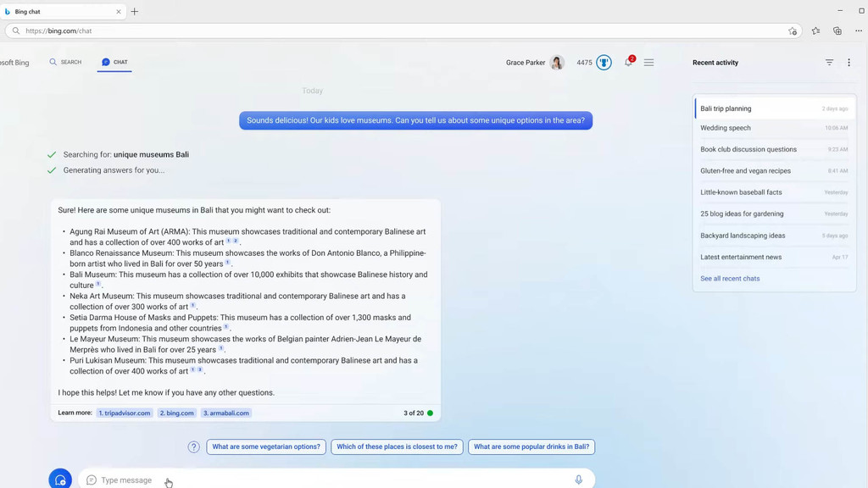Click See all recent chats link

(730, 279)
